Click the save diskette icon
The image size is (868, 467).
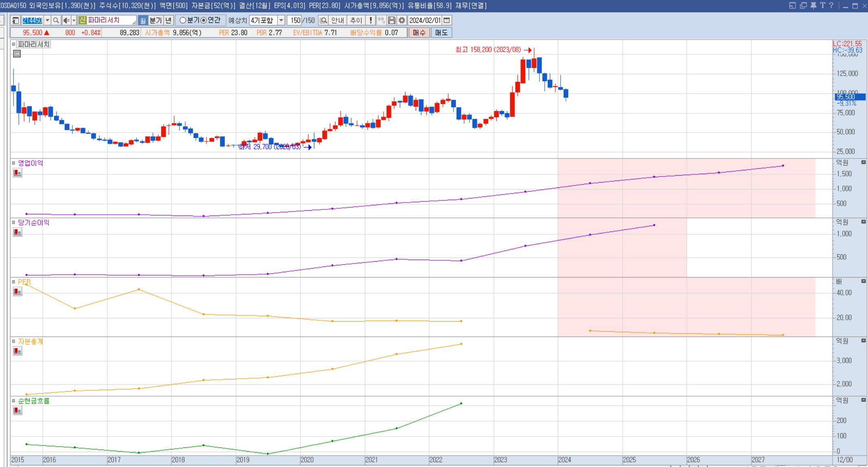click(x=392, y=20)
